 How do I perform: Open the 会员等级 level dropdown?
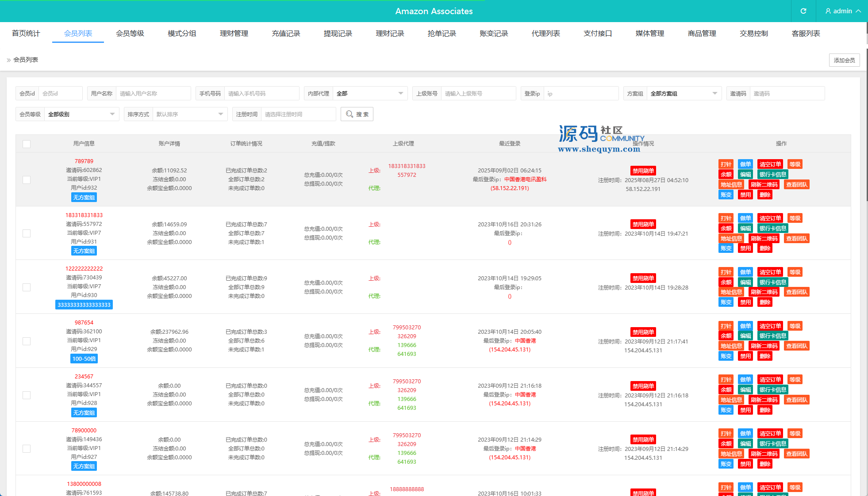(x=81, y=114)
